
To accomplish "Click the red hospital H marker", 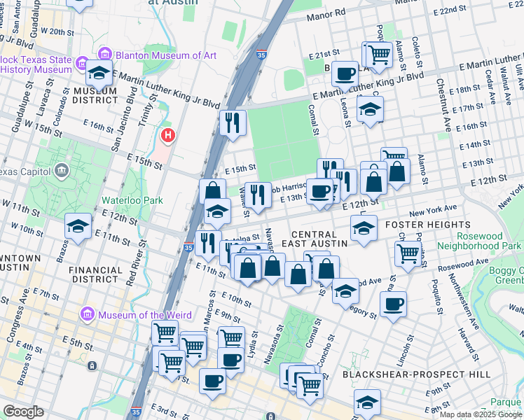I will click(167, 134).
